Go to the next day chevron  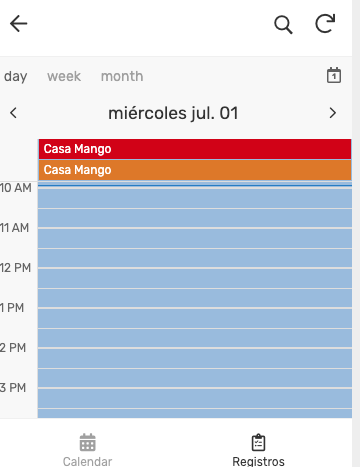point(332,113)
